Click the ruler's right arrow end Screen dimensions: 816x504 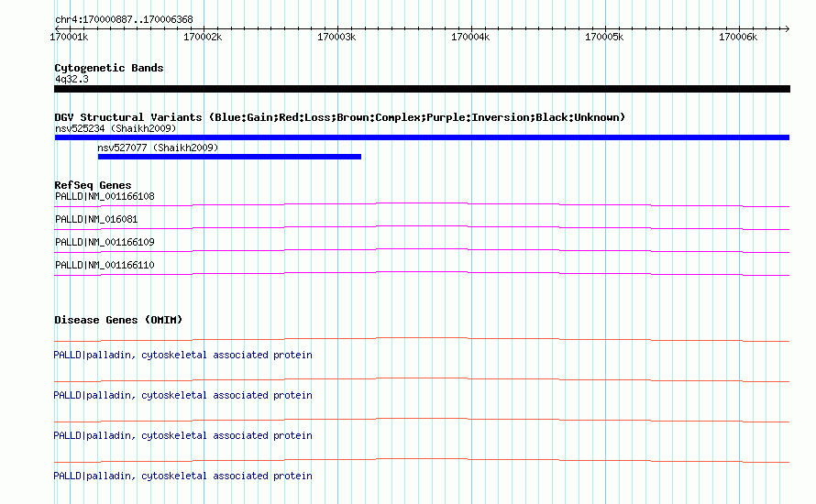tap(787, 28)
